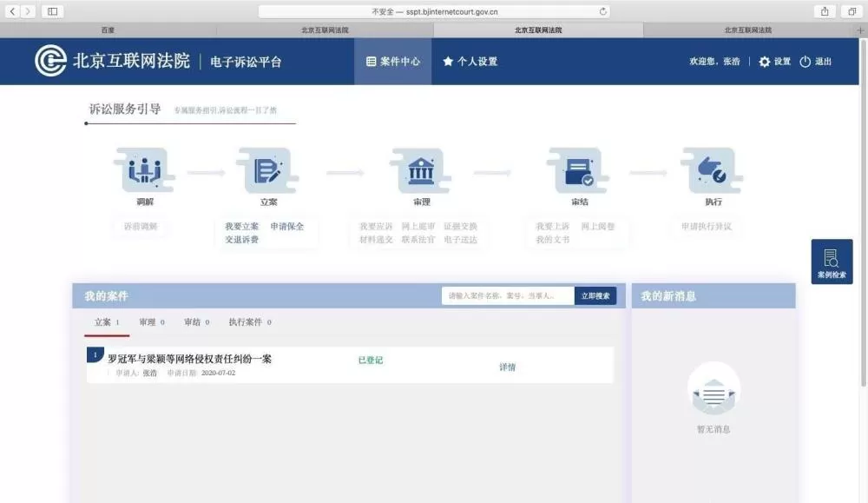Click the 网上阅卷 link
Image resolution: width=868 pixels, height=503 pixels.
click(598, 227)
